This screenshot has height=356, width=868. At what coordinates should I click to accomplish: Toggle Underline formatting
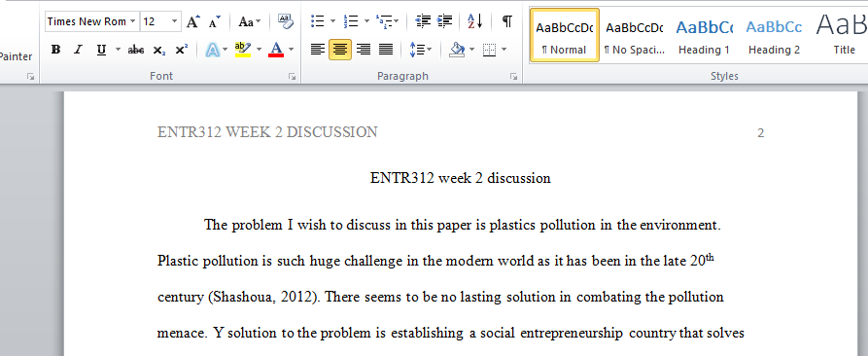(101, 50)
